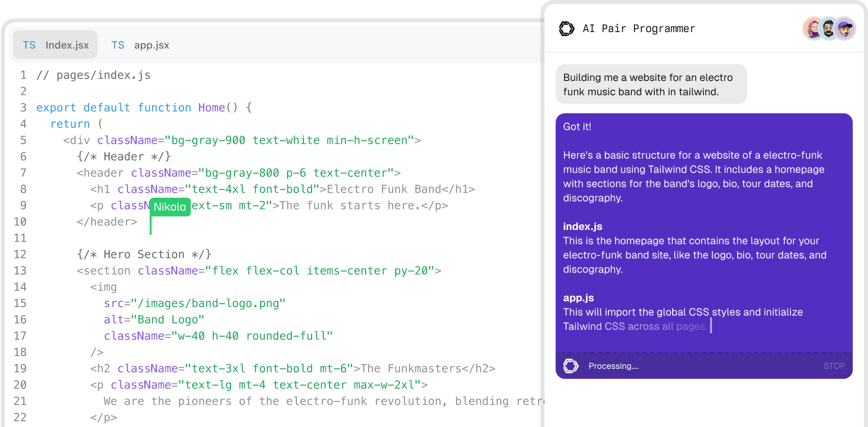
Task: Click the TS icon on Index.jsx tab
Action: pos(29,45)
